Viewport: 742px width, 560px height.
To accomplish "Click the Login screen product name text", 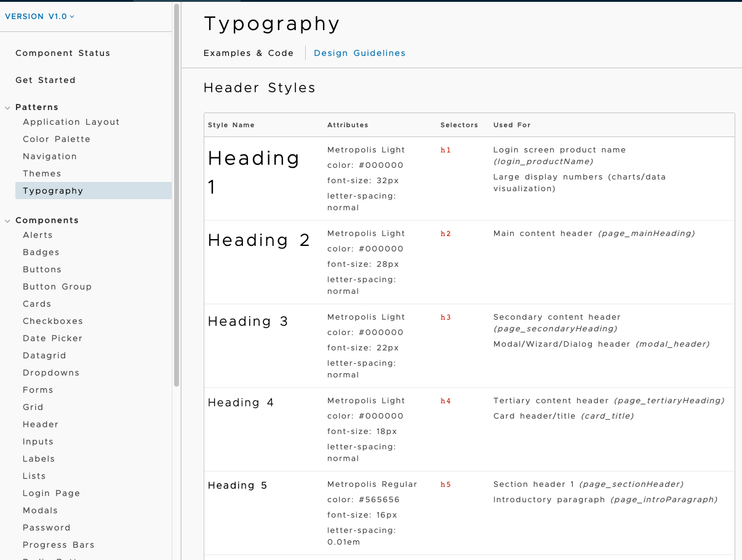I will pyautogui.click(x=559, y=150).
